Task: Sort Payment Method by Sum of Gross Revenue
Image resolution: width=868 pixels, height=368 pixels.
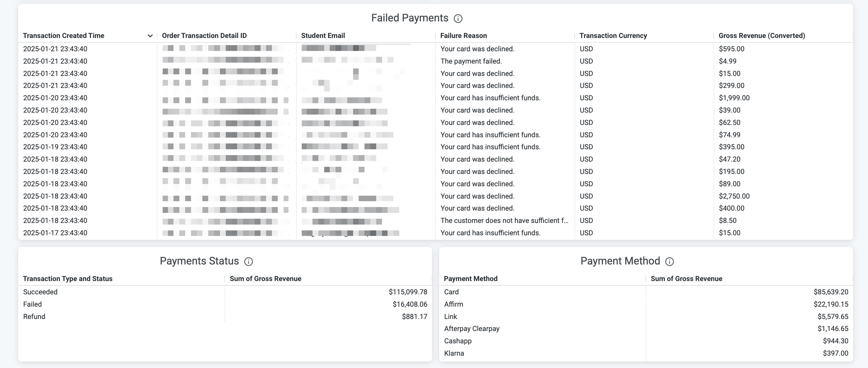Action: [686, 279]
